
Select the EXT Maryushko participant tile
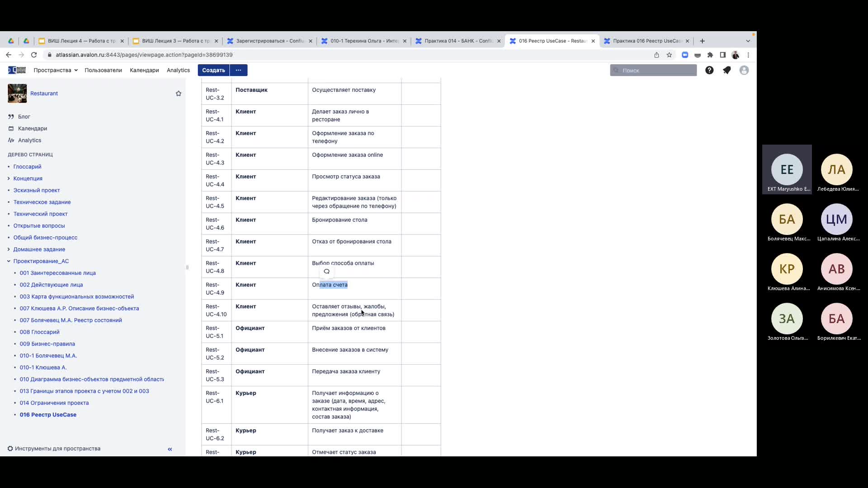point(787,169)
